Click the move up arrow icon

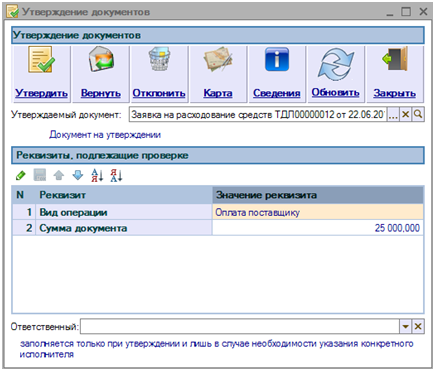pos(59,175)
